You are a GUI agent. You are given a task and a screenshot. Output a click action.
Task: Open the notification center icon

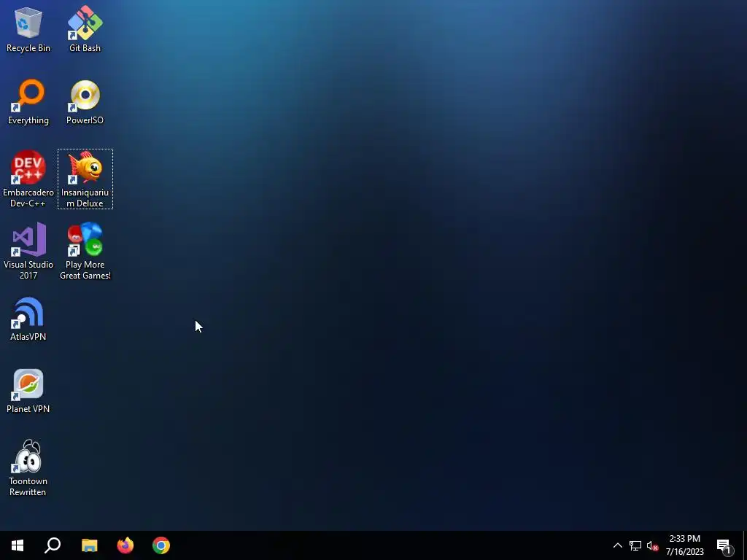[x=724, y=545]
